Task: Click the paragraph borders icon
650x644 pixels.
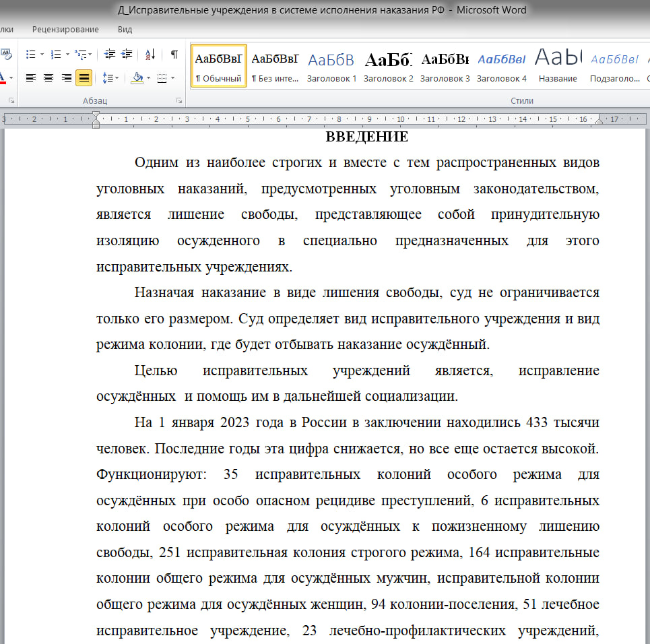Action: coord(162,78)
